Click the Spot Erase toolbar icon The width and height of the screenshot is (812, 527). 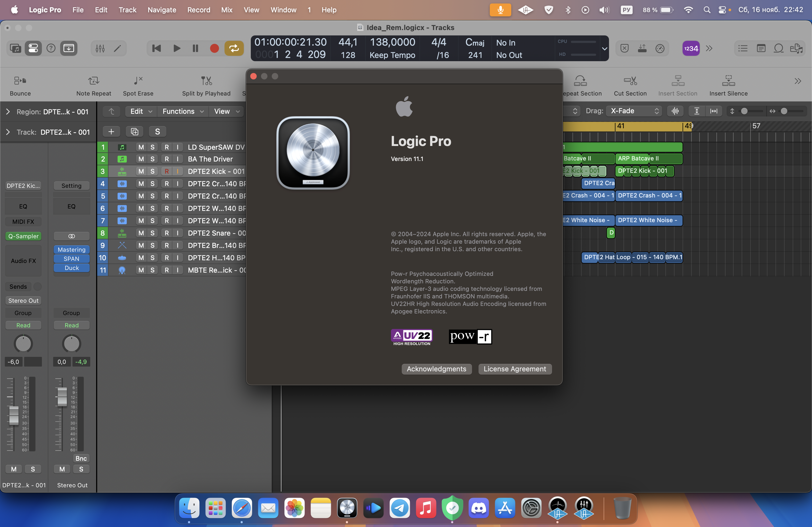138,81
